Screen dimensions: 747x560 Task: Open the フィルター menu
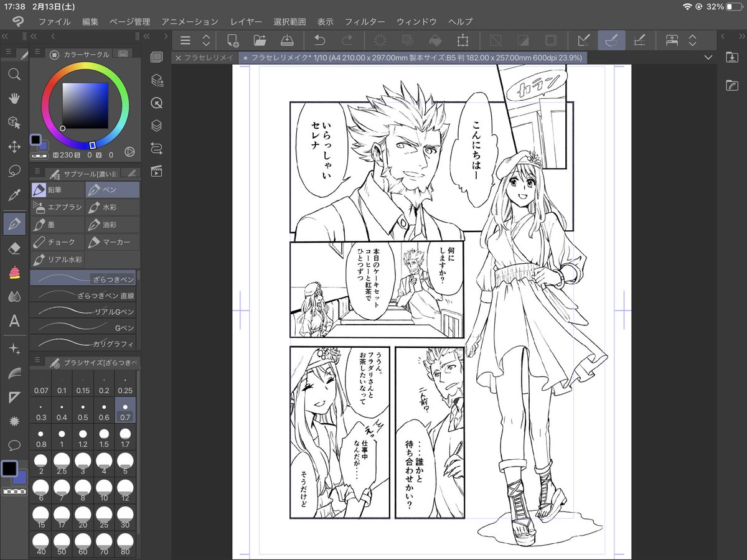[365, 21]
